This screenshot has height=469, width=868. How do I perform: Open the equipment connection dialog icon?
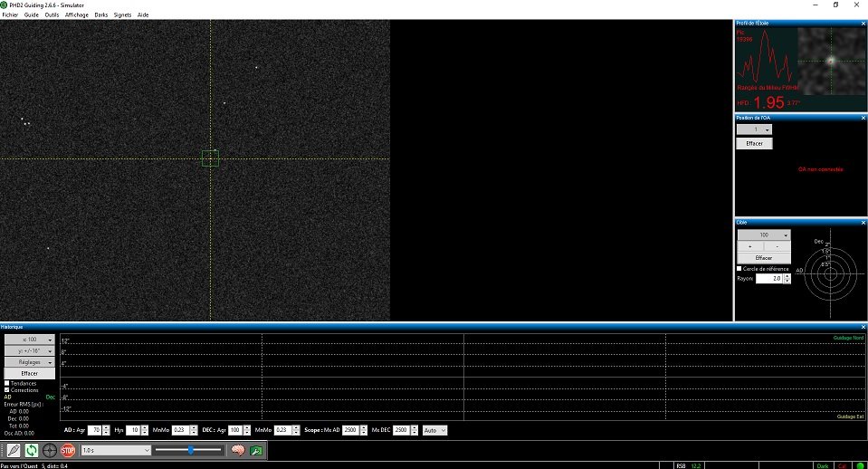[x=14, y=450]
